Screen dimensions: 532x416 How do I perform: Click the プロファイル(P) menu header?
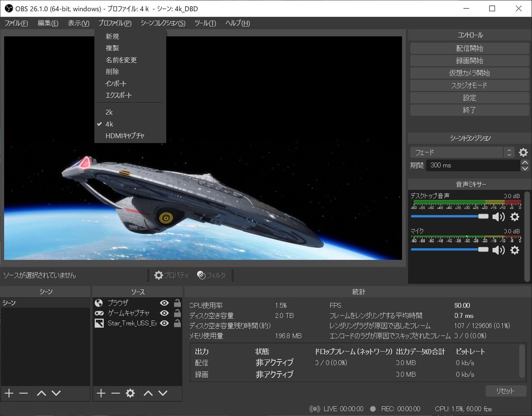(115, 23)
